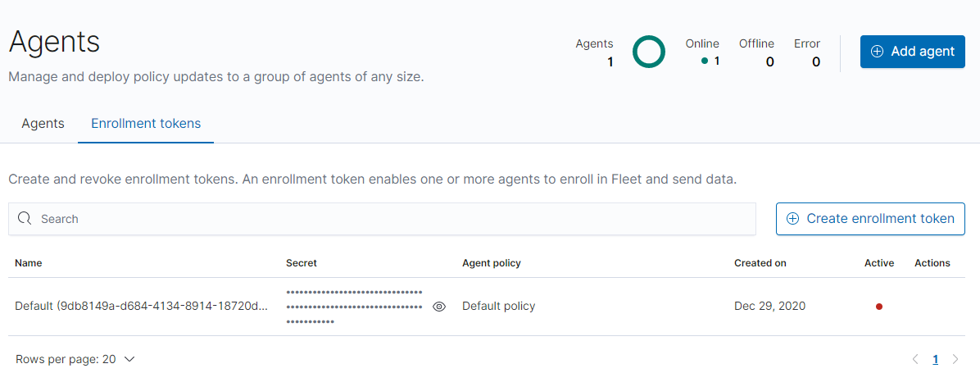Go to the next page arrow

(955, 359)
